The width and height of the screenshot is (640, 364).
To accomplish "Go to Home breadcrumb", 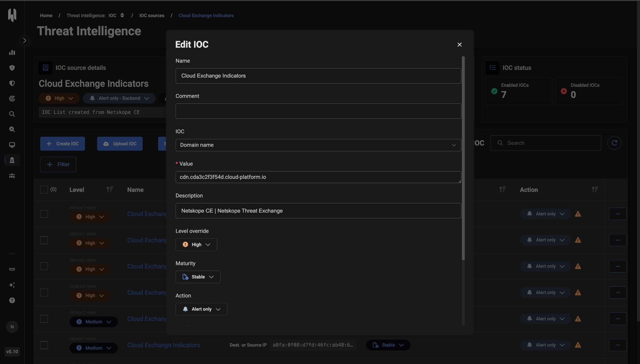I will tap(46, 16).
